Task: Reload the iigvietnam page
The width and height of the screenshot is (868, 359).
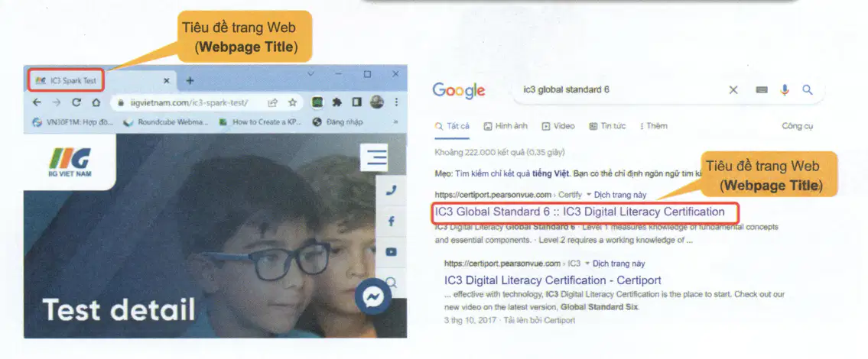Action: pos(76,102)
